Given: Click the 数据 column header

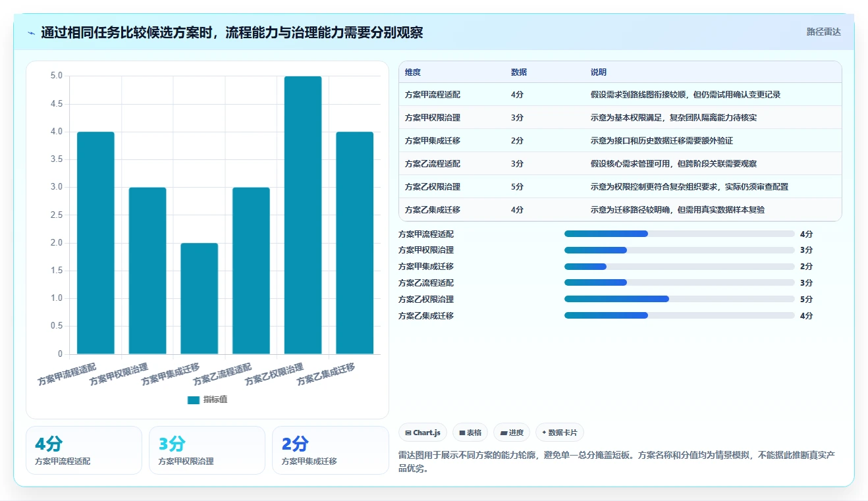Looking at the screenshot, I should (x=519, y=72).
